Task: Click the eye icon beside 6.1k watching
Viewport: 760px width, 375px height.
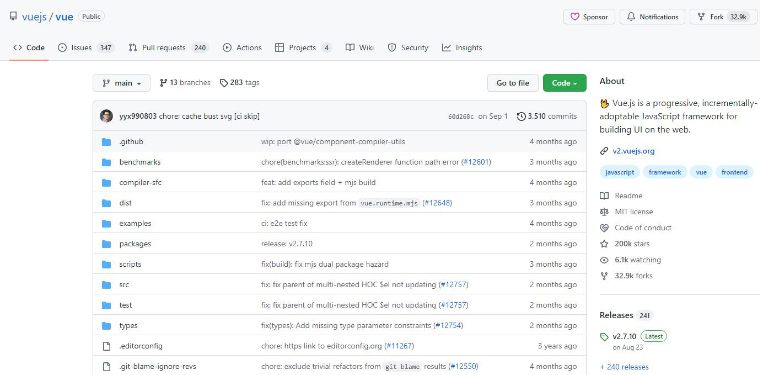Action: click(604, 260)
